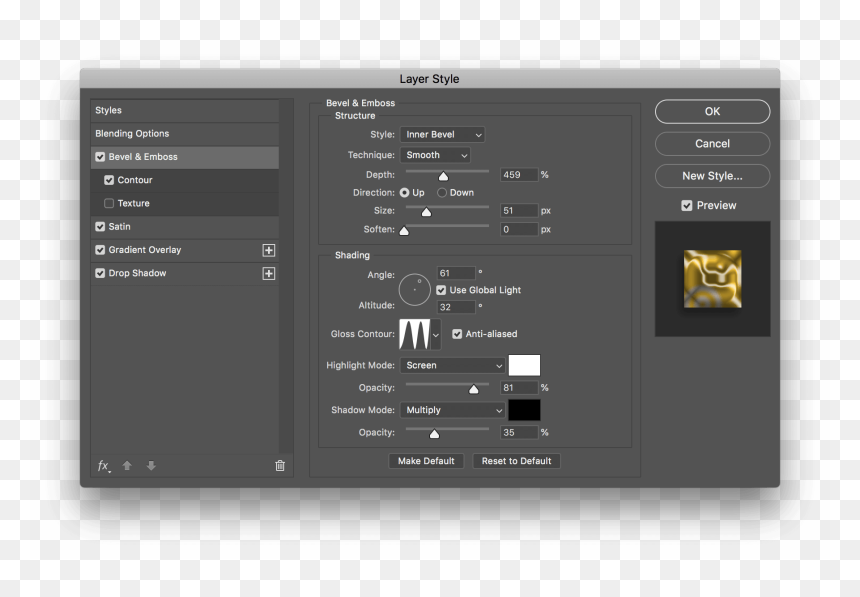This screenshot has height=597, width=860.
Task: Click the move effect down arrow
Action: 151,466
